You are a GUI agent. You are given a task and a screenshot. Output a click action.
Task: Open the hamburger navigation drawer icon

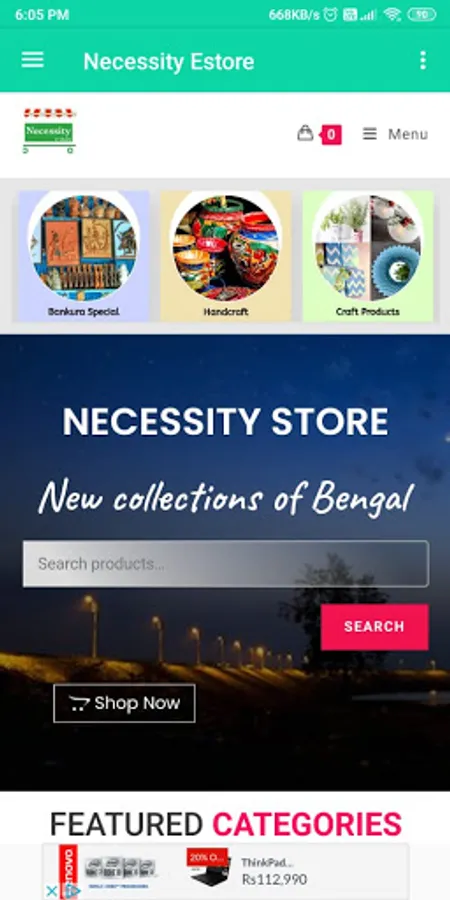pos(33,60)
